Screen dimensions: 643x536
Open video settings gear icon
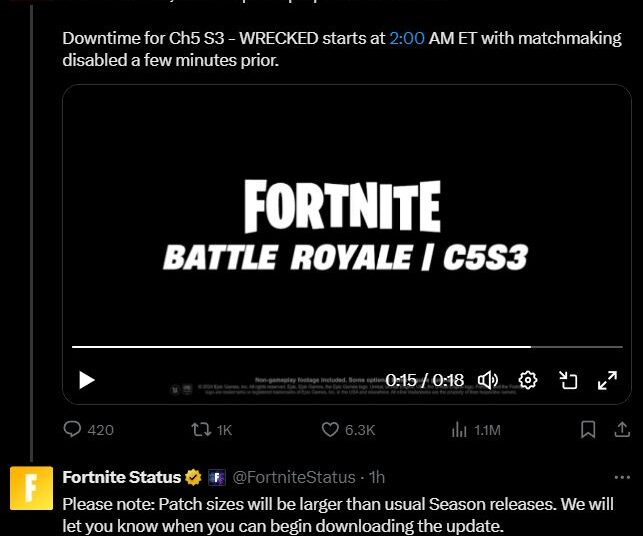[x=527, y=380]
